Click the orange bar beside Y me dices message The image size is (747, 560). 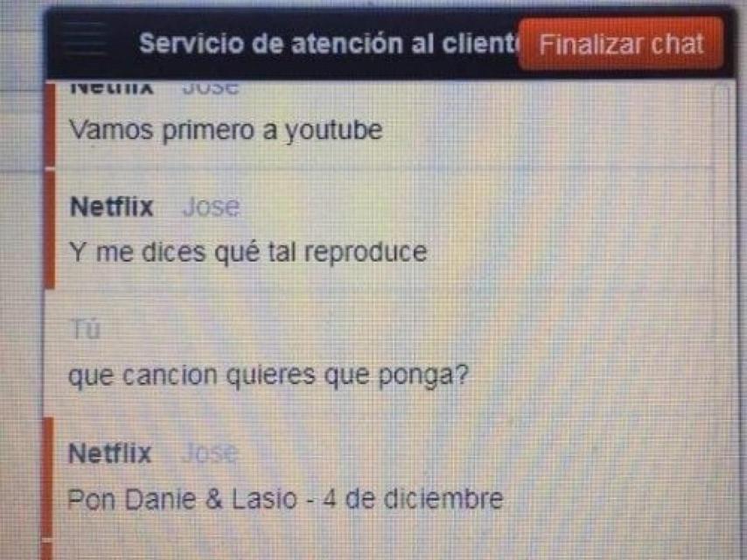pos(50,230)
